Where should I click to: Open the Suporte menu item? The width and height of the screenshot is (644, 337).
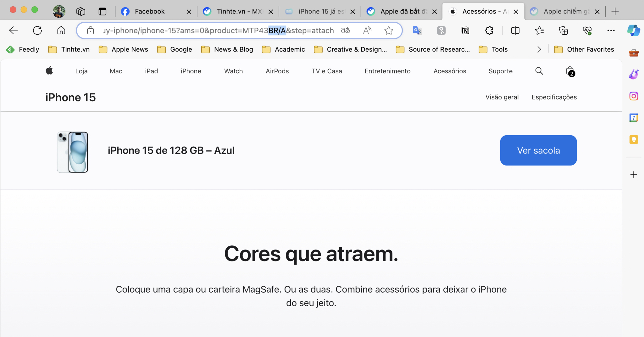tap(501, 71)
